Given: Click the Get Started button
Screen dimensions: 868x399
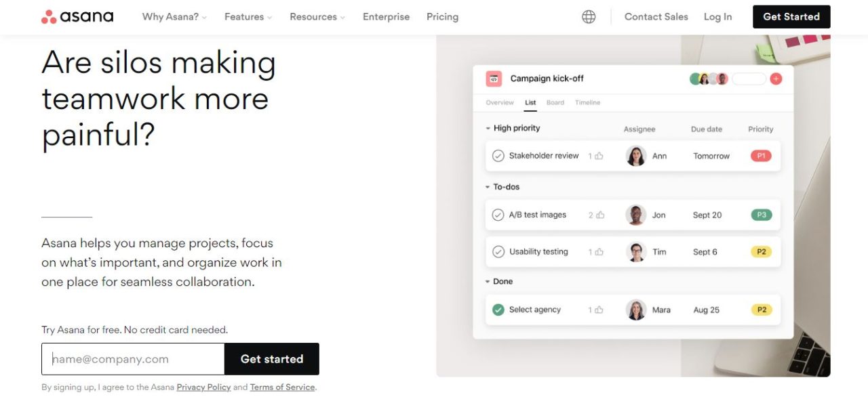Looking at the screenshot, I should 791,16.
